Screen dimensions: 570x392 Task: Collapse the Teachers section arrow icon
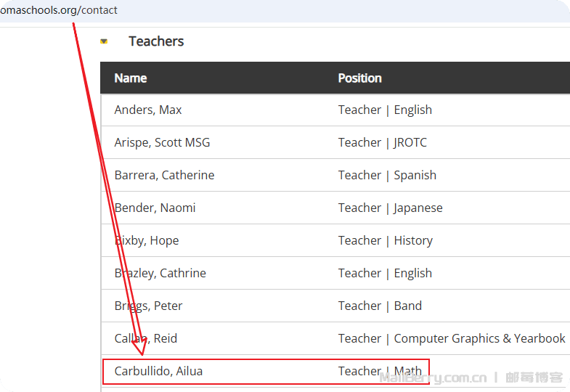pos(104,41)
